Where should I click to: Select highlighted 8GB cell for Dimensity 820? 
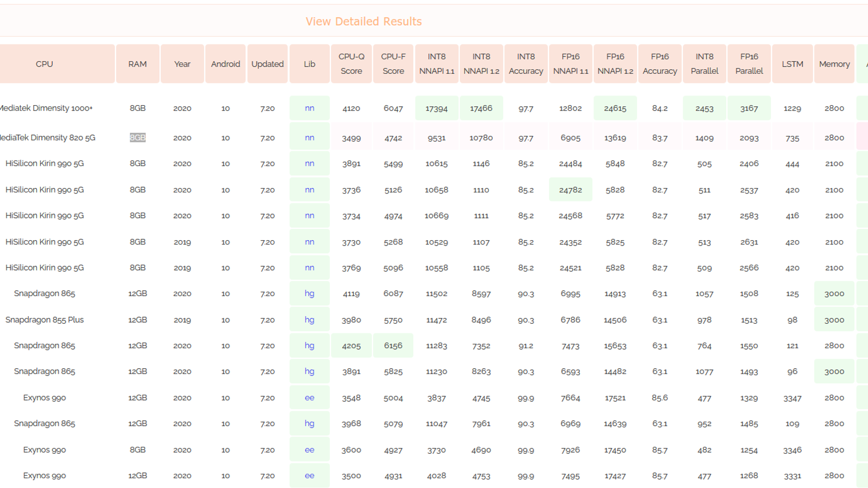point(138,138)
